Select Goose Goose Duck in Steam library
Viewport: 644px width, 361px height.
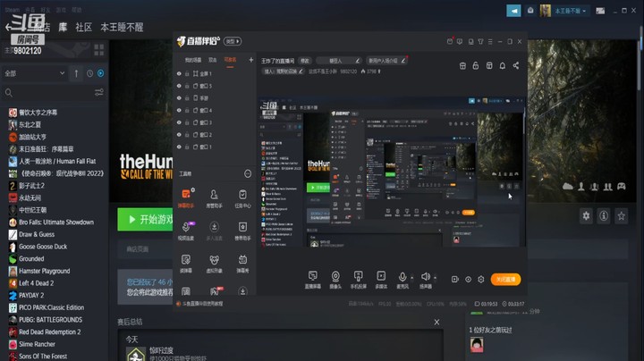coord(43,247)
